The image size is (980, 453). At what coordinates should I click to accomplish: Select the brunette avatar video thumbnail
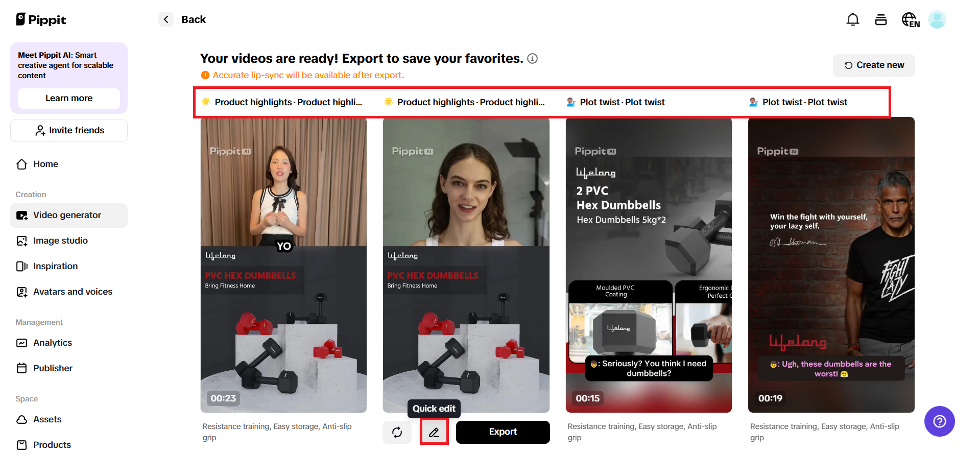tap(466, 265)
